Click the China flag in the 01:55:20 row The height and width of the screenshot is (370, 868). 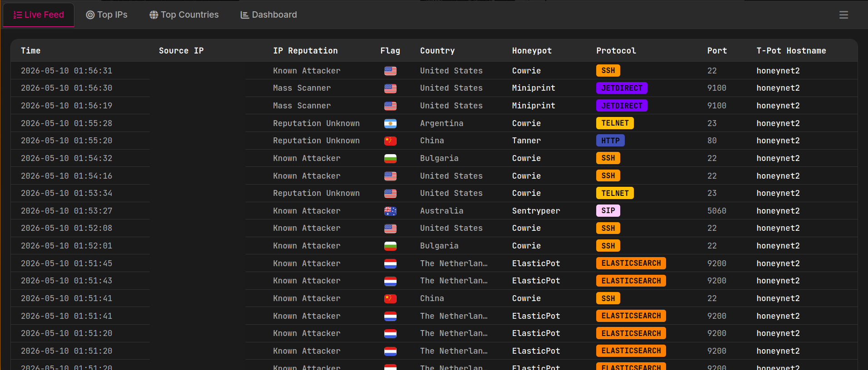(390, 141)
